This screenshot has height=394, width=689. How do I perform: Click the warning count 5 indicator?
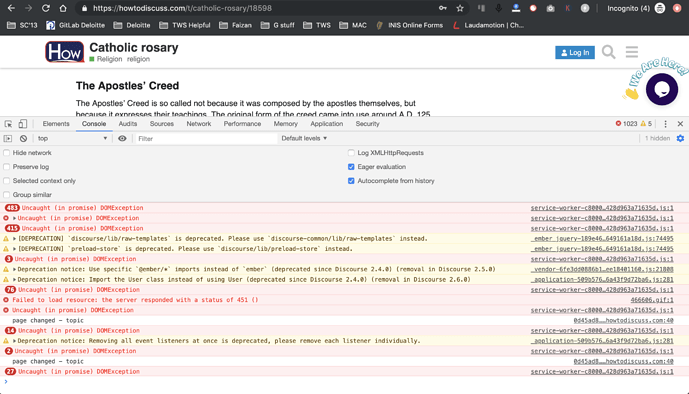(646, 124)
